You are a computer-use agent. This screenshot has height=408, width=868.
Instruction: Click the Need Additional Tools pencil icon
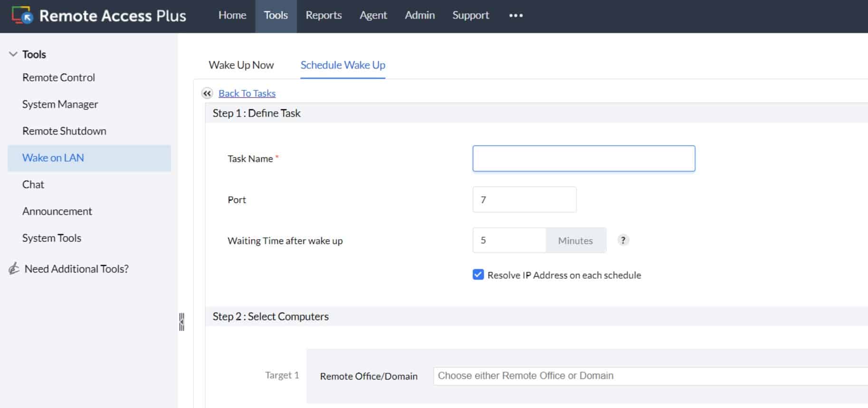[x=14, y=269]
